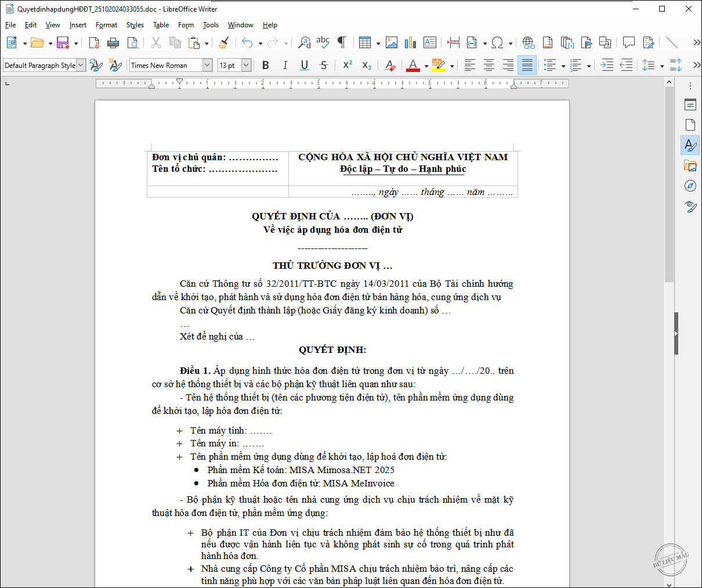Toggle Superscript
The width and height of the screenshot is (702, 588).
348,65
